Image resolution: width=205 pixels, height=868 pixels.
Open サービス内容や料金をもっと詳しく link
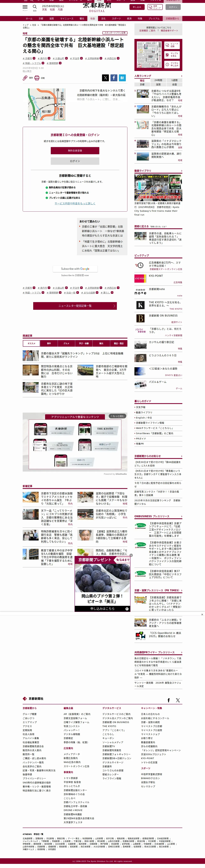click(75, 204)
